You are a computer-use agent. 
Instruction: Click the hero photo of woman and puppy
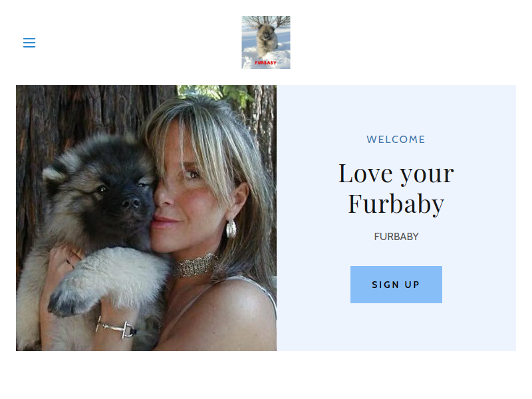coord(146,218)
